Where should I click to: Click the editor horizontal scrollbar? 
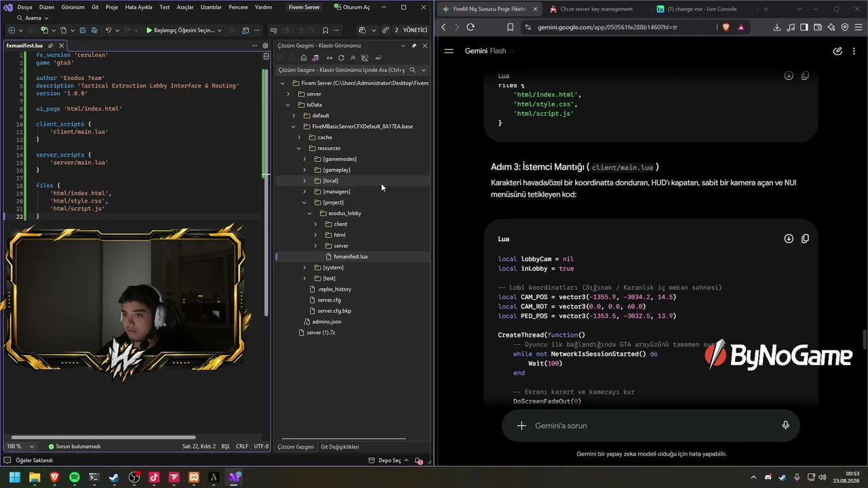(x=103, y=437)
